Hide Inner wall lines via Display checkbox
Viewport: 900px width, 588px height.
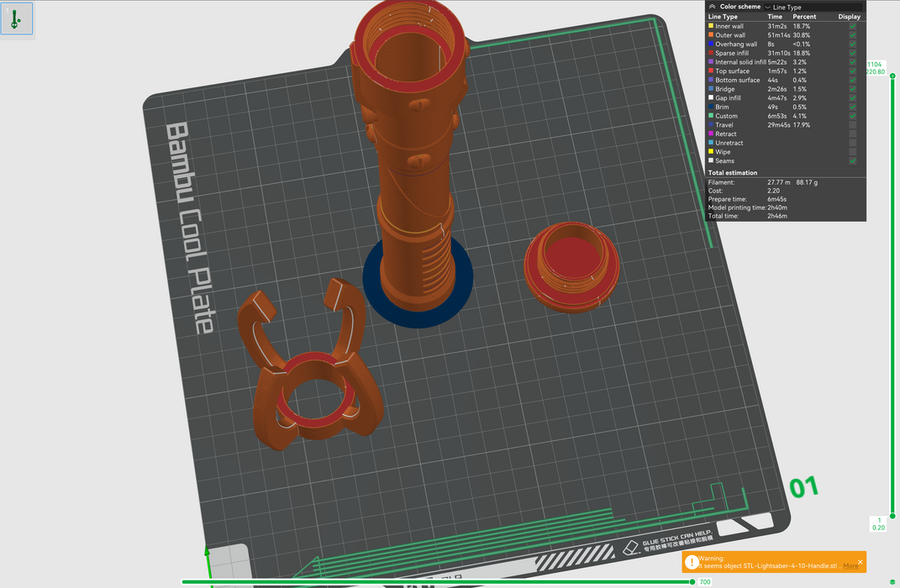[x=853, y=26]
